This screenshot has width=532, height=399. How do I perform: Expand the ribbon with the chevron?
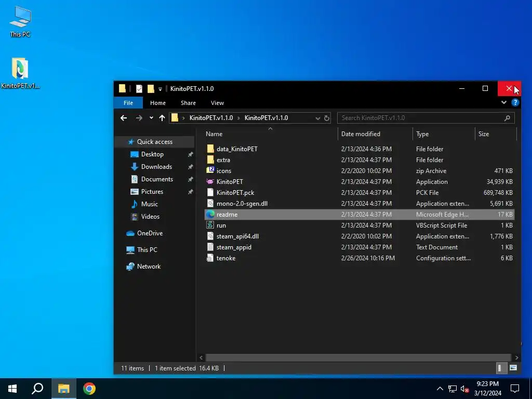[504, 102]
